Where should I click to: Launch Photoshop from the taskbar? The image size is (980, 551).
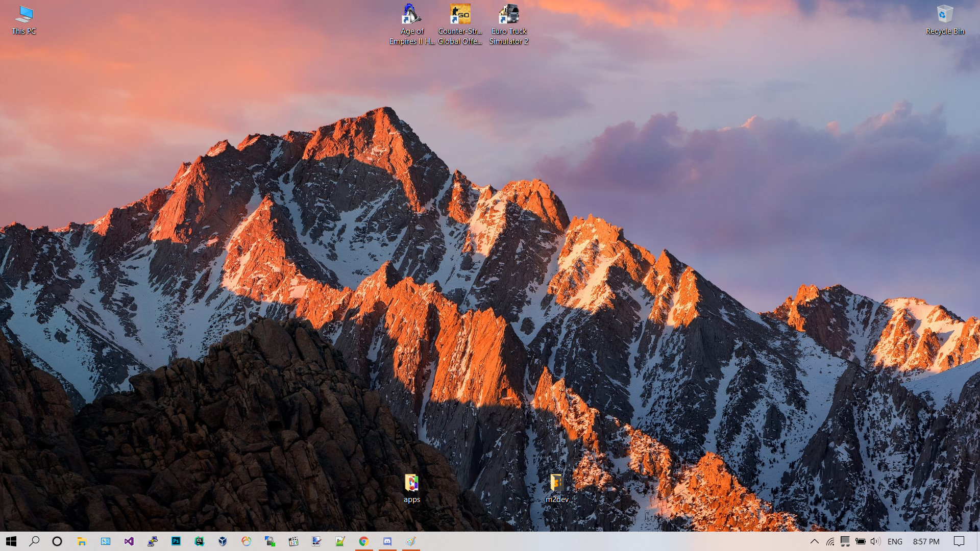coord(176,541)
